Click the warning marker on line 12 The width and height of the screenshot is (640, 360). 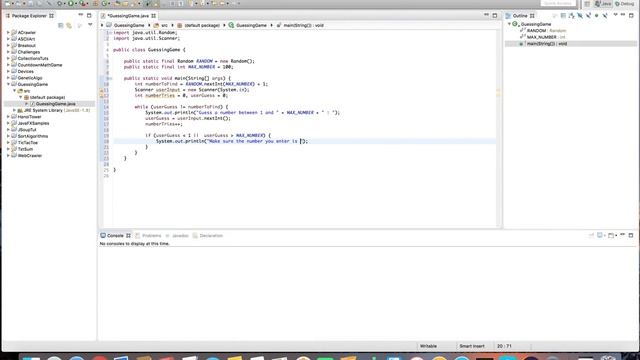pos(102,96)
